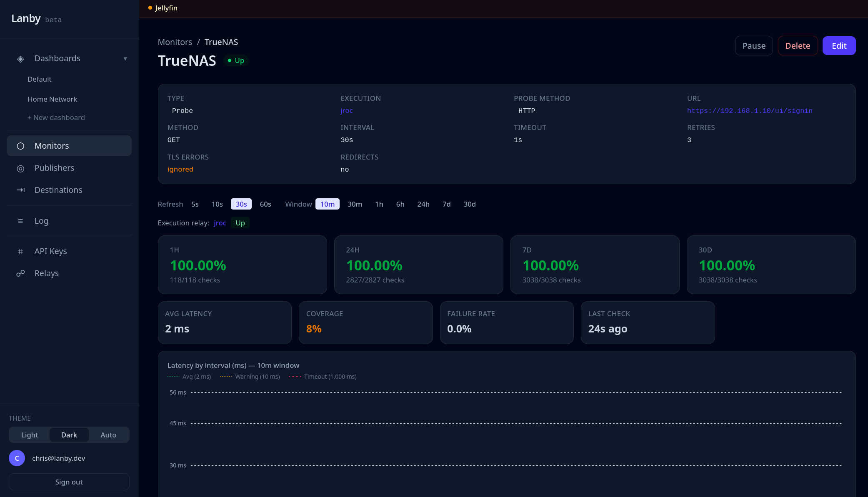Open the Publishers section

click(x=69, y=168)
